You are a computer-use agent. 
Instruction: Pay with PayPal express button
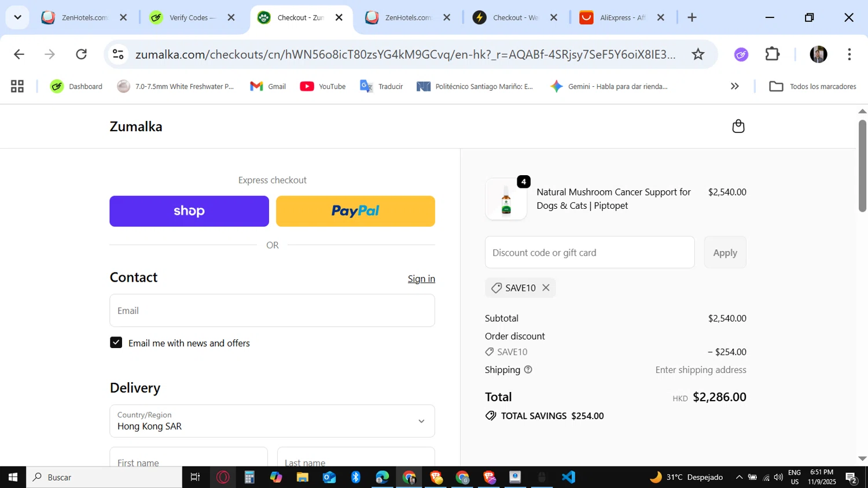click(355, 211)
